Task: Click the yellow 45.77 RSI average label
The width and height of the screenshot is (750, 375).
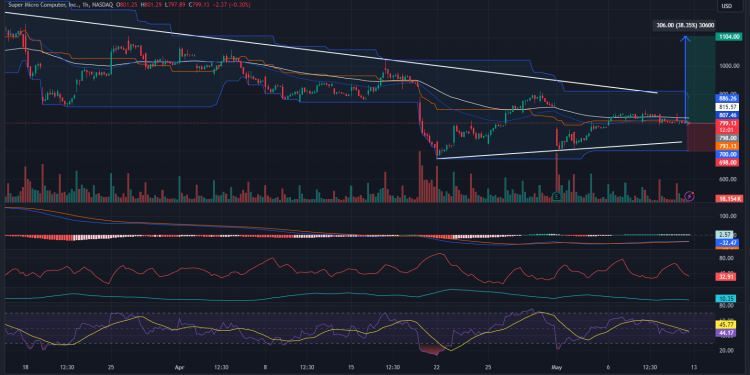Action: [725, 324]
